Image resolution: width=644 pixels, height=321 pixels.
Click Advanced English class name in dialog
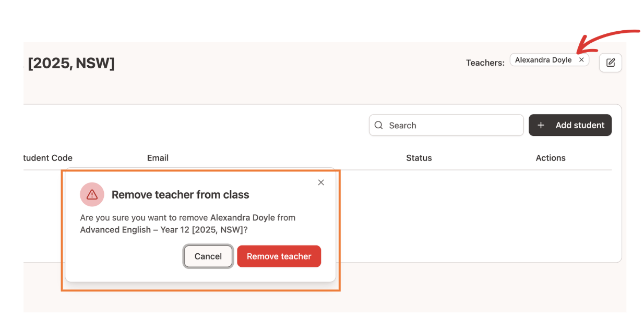[x=115, y=230]
